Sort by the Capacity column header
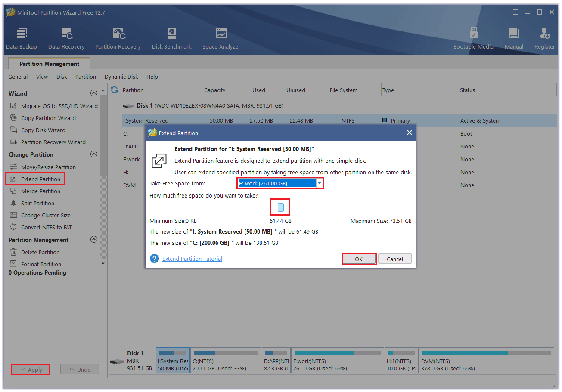This screenshot has width=562, height=392. click(x=214, y=90)
